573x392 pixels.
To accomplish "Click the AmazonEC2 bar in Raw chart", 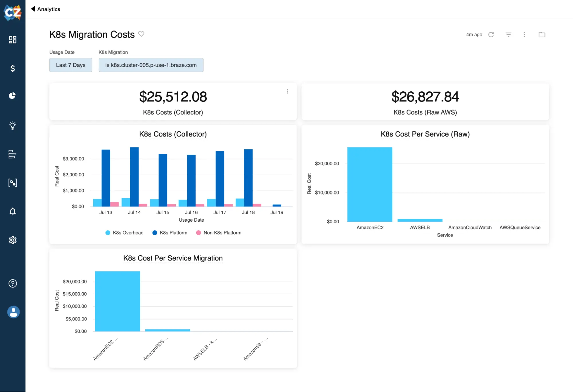I will [370, 184].
